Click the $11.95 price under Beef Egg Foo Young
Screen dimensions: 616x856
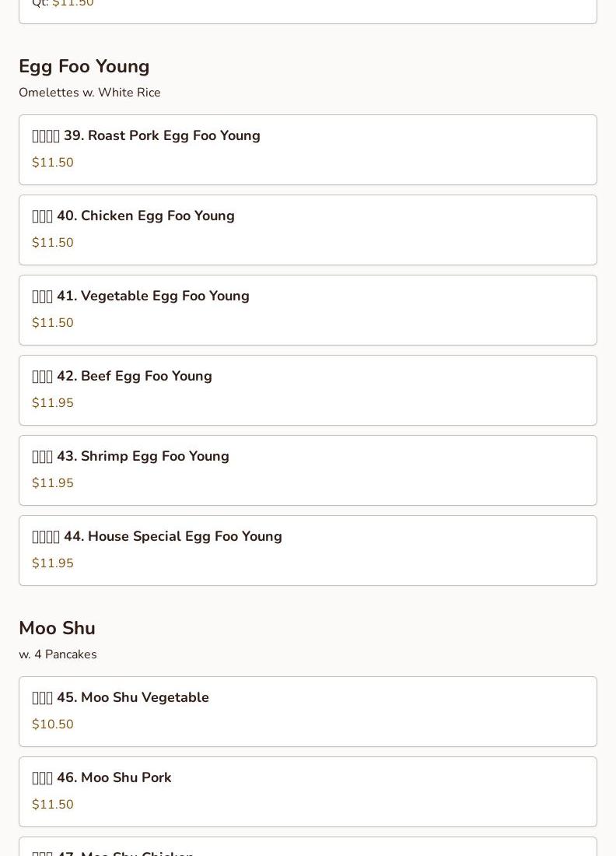pyautogui.click(x=53, y=403)
